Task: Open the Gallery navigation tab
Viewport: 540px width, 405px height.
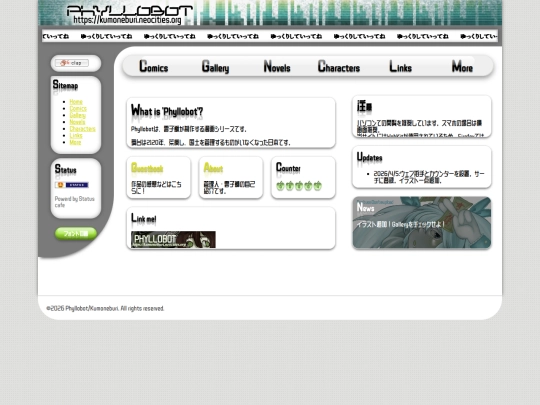Action: point(215,66)
